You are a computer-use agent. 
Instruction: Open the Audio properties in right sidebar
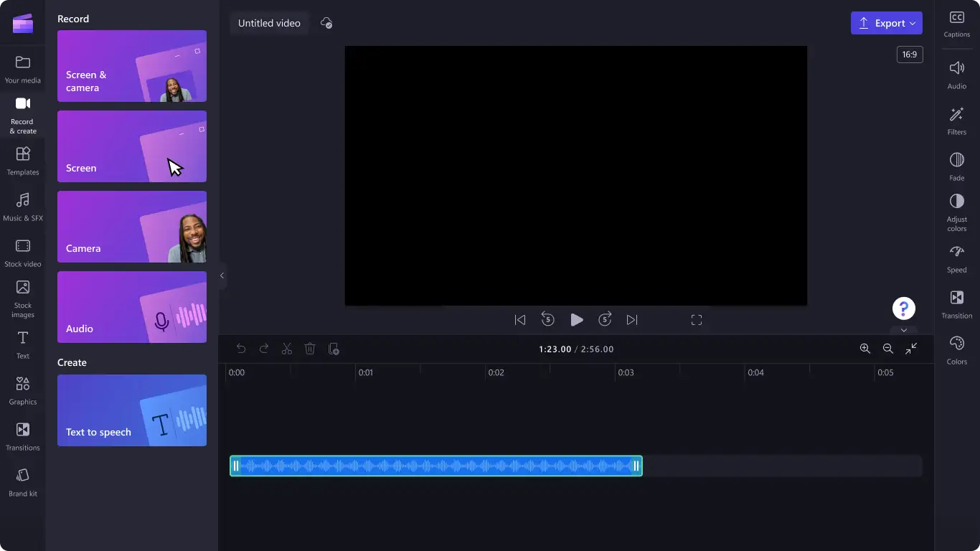(957, 75)
